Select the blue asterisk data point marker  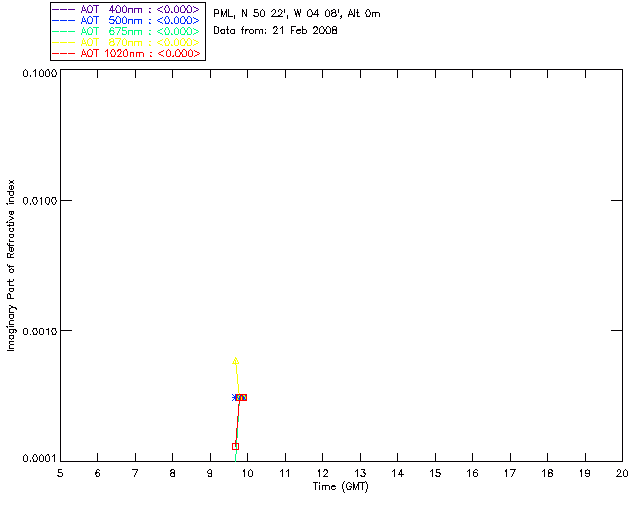click(x=235, y=397)
